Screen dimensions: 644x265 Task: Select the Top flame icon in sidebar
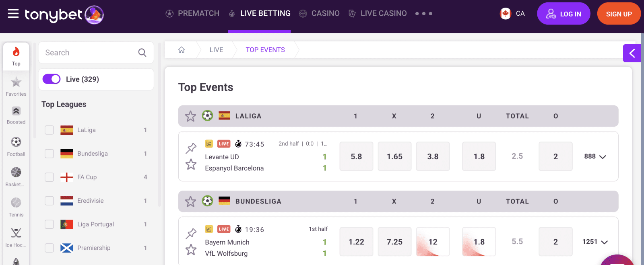(16, 53)
